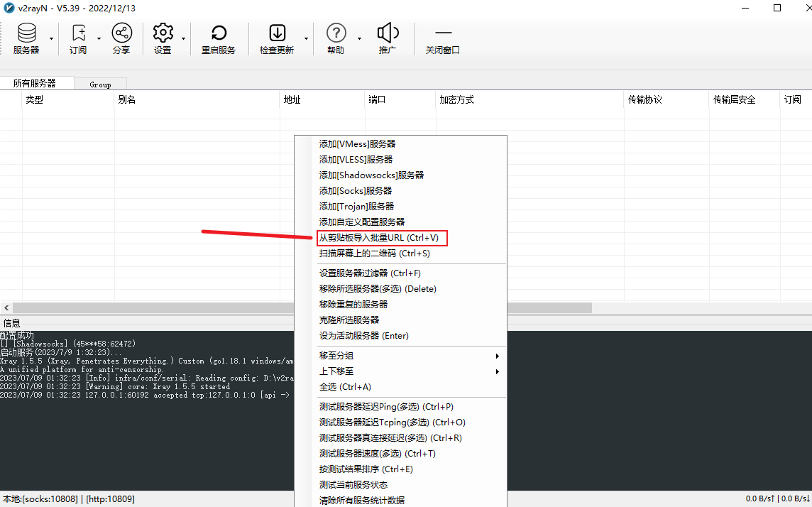Sort by the 传输层安全 column header
The height and width of the screenshot is (507, 812).
(745, 99)
